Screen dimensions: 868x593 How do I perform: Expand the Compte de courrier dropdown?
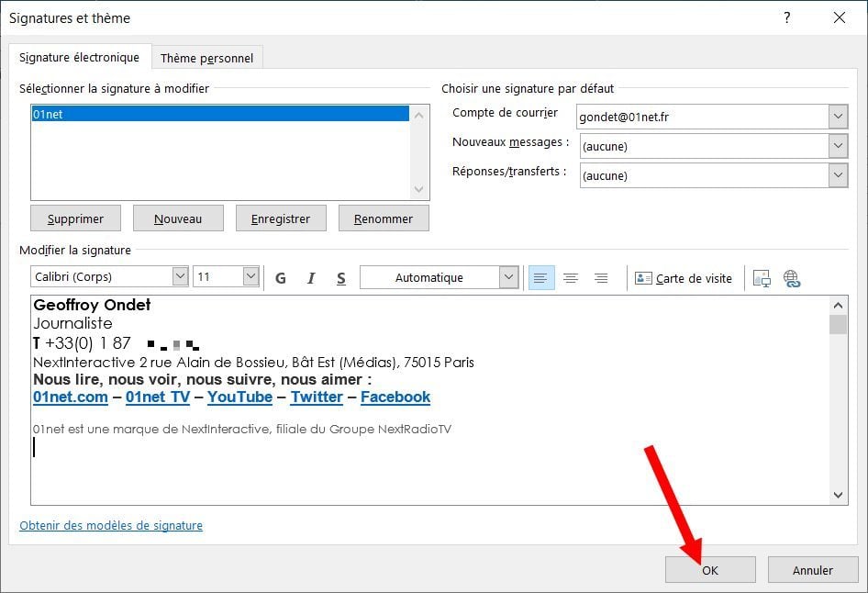coord(838,117)
